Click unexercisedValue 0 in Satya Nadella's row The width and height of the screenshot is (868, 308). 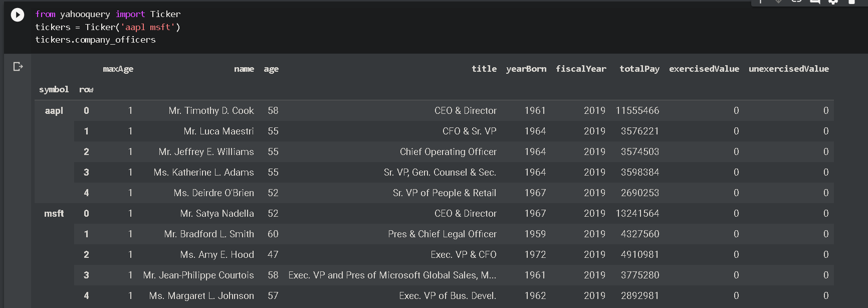pyautogui.click(x=826, y=213)
